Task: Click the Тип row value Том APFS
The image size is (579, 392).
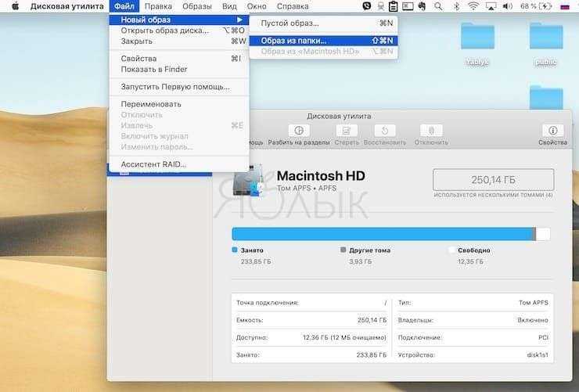Action: (534, 303)
